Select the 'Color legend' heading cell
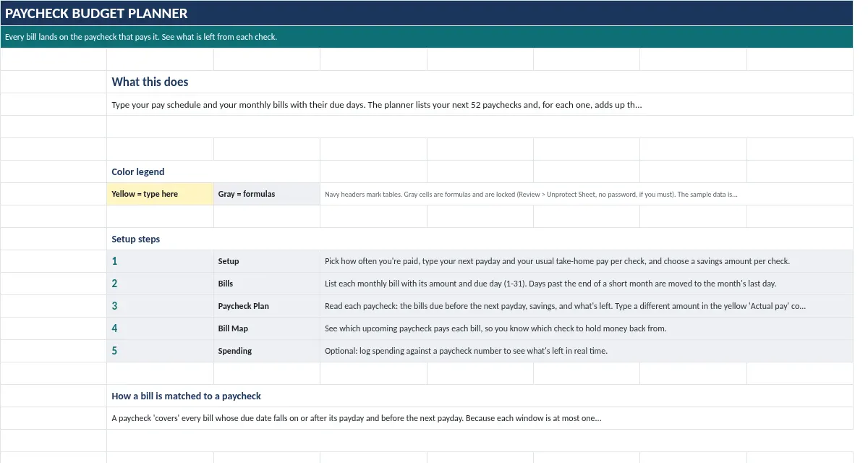This screenshot has width=868, height=463. point(213,171)
